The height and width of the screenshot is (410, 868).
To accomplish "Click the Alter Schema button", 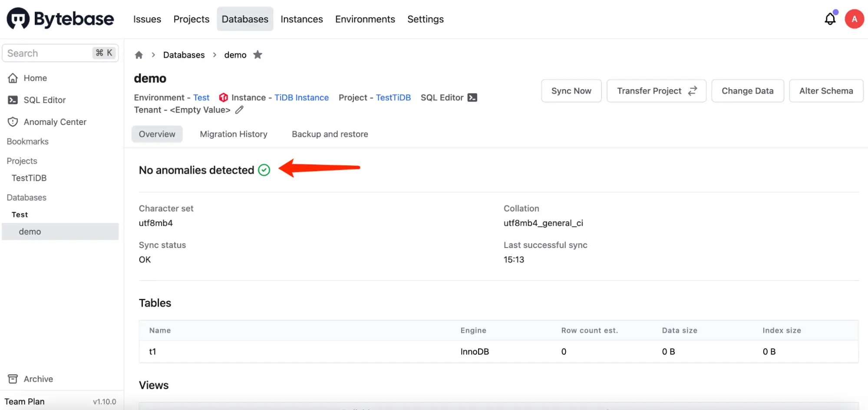I will coord(826,91).
